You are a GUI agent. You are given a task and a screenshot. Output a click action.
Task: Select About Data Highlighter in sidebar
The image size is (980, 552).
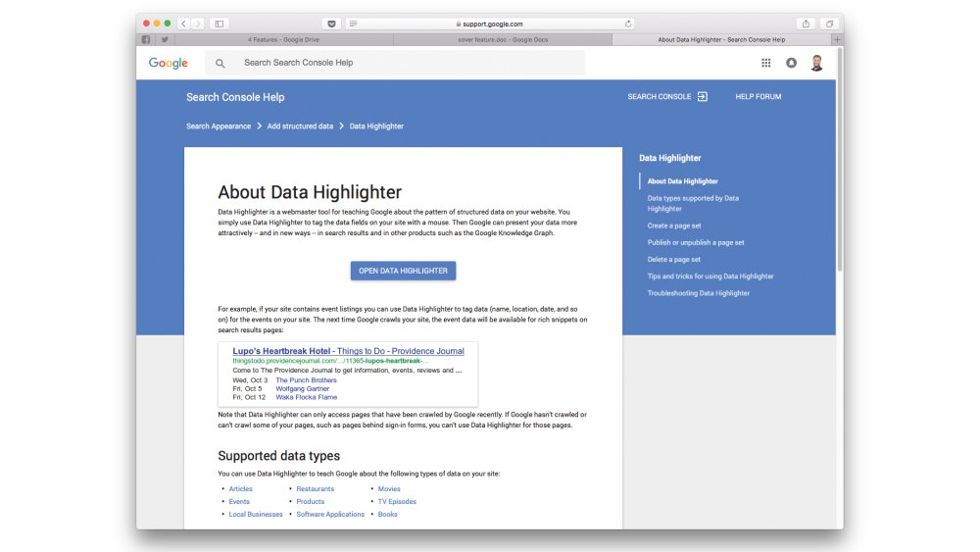point(682,181)
